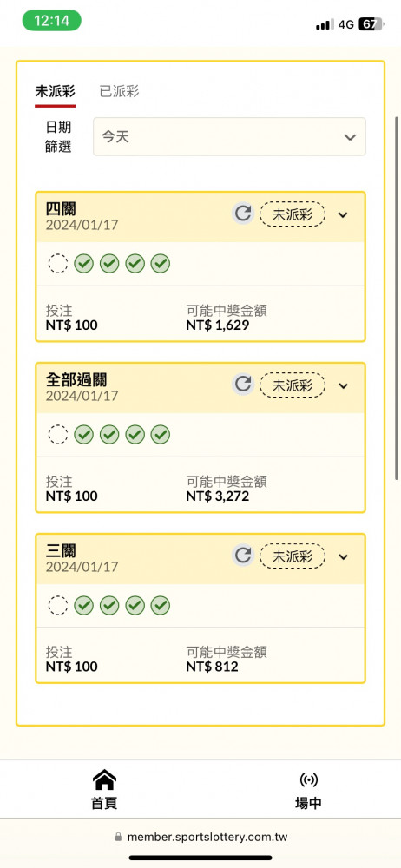Tap the empty dashed circle in 四關 card

click(58, 264)
